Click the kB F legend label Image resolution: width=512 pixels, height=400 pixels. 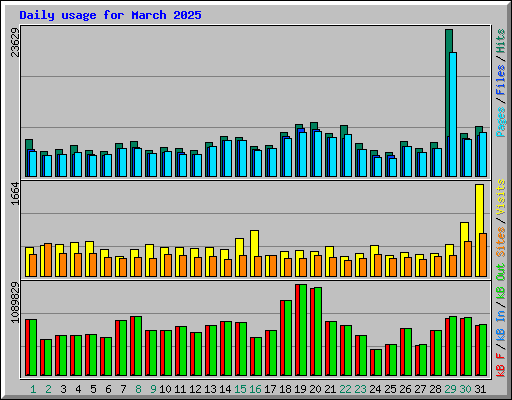coord(501,365)
